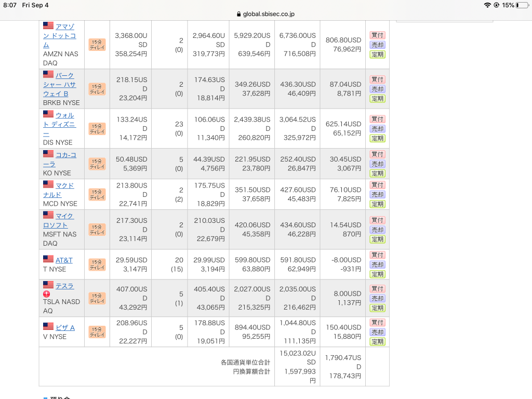
Task: Click the 定期 recurring button for AMZN
Action: [x=377, y=54]
